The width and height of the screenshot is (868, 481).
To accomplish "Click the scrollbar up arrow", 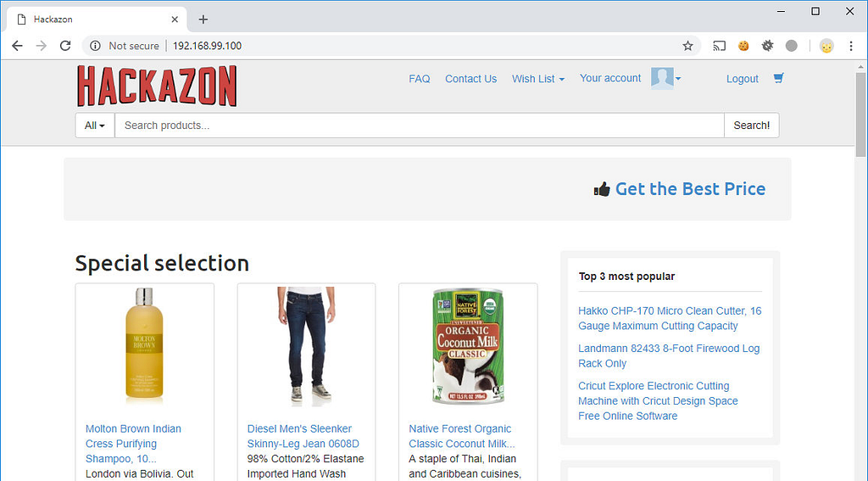I will click(860, 66).
